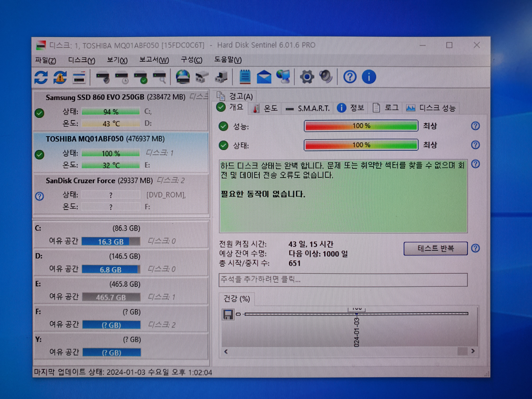Click the D: free space 6.8 GB bar
Viewport: 532px width, 399px height.
click(111, 269)
